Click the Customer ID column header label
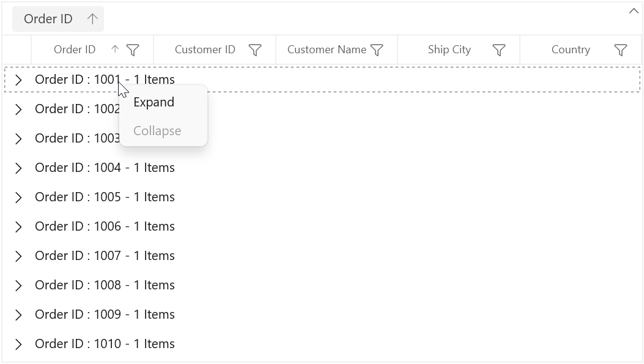The height and width of the screenshot is (364, 644). click(x=205, y=50)
